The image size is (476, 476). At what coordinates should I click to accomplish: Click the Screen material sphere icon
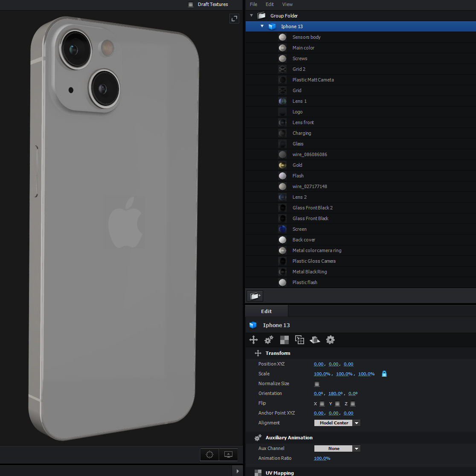pyautogui.click(x=282, y=229)
